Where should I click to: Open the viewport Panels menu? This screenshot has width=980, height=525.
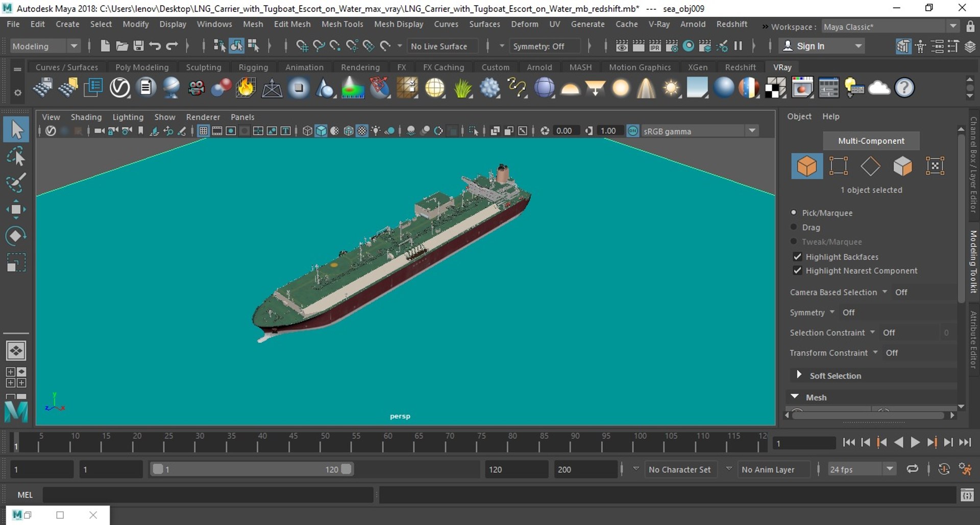point(242,117)
